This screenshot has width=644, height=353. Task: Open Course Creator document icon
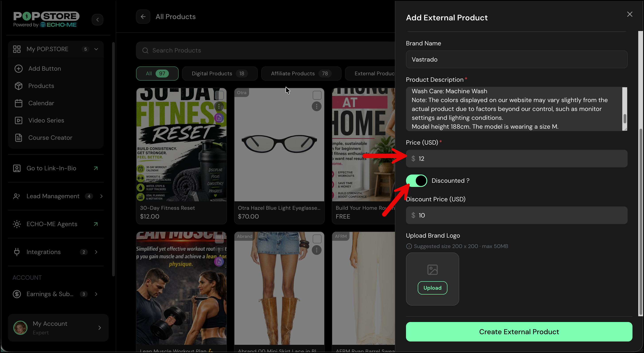click(x=18, y=137)
